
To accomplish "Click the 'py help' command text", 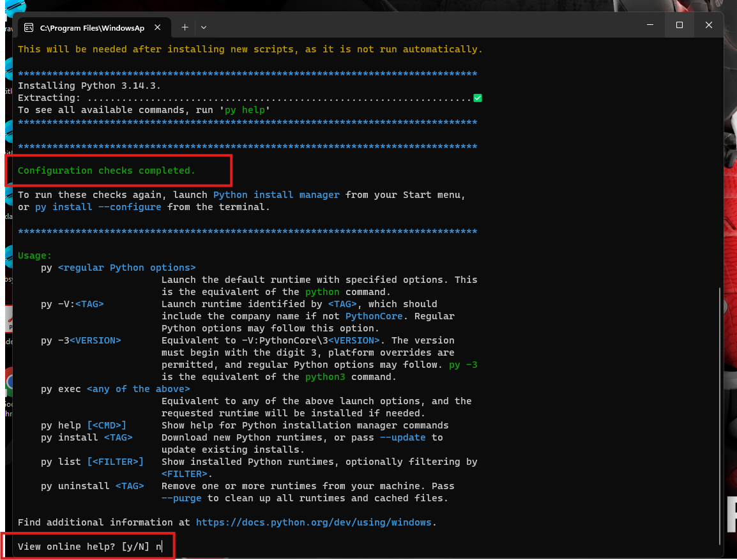I will point(245,110).
